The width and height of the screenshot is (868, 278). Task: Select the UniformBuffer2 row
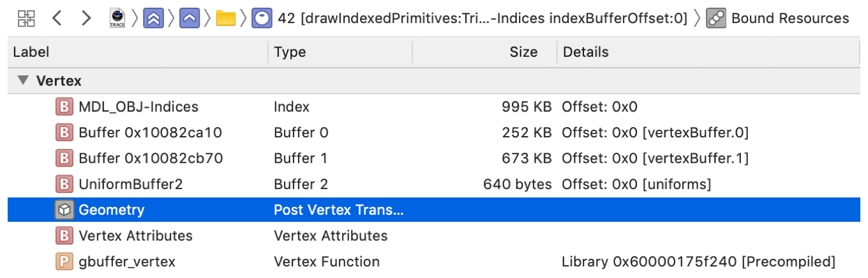pos(434,184)
